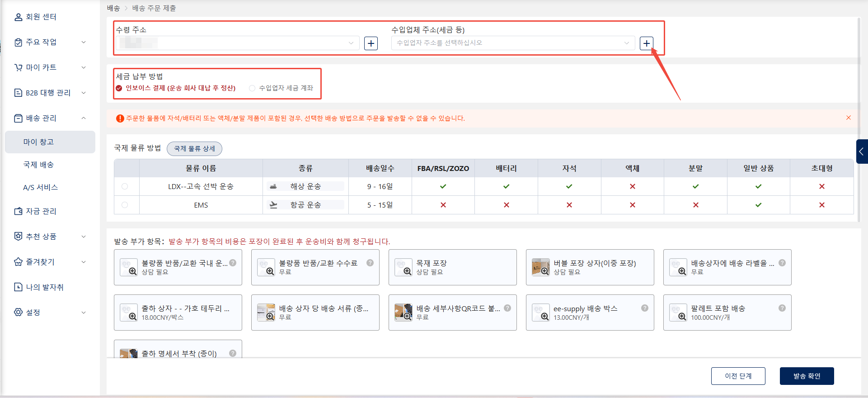Expand the B2B 대행 관리 chevron
The height and width of the screenshot is (398, 868).
click(84, 93)
